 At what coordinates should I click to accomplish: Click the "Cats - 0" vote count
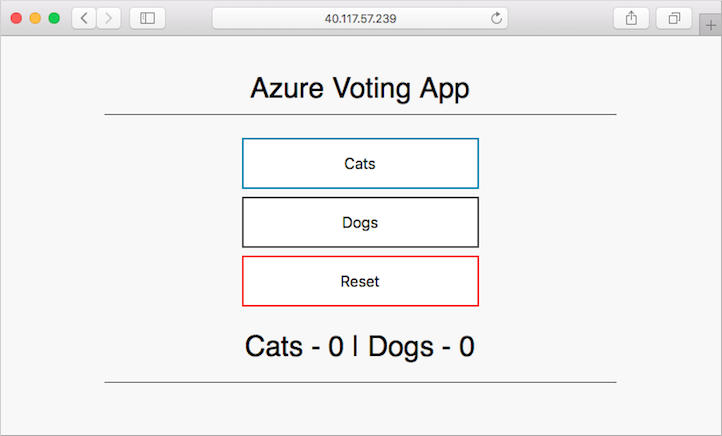click(x=294, y=347)
